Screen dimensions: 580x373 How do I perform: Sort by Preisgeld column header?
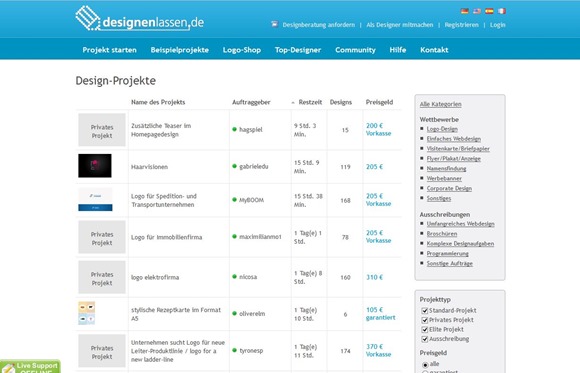click(379, 102)
